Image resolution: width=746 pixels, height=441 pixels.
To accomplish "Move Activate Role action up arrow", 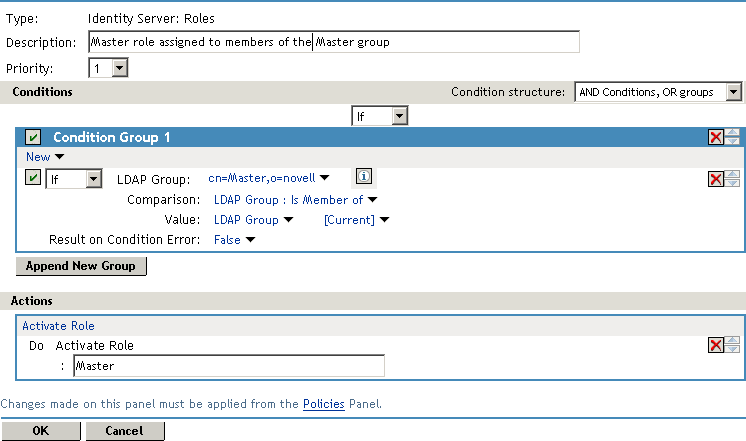I will pos(733,340).
